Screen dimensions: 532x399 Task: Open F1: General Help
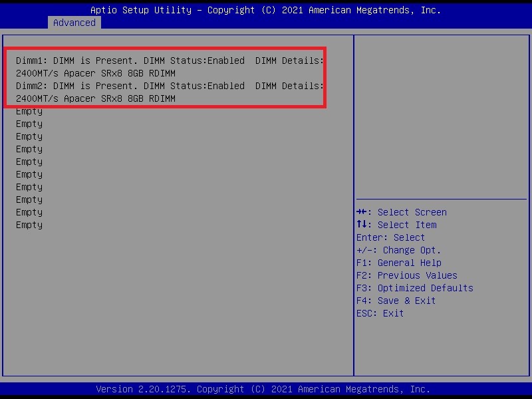pos(398,263)
